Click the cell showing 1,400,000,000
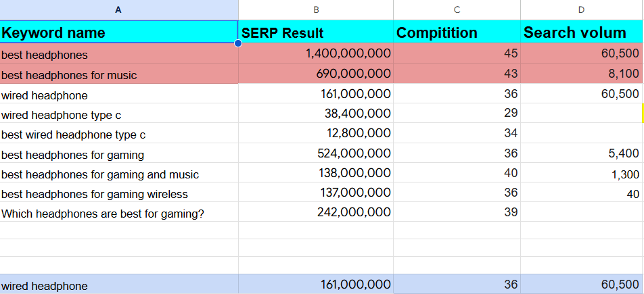The image size is (644, 294). (x=316, y=54)
